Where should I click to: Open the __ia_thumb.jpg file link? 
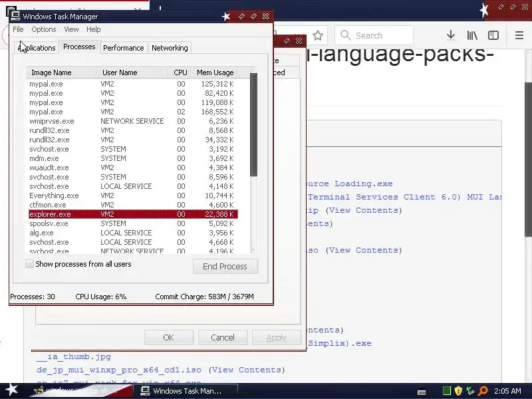[74, 356]
